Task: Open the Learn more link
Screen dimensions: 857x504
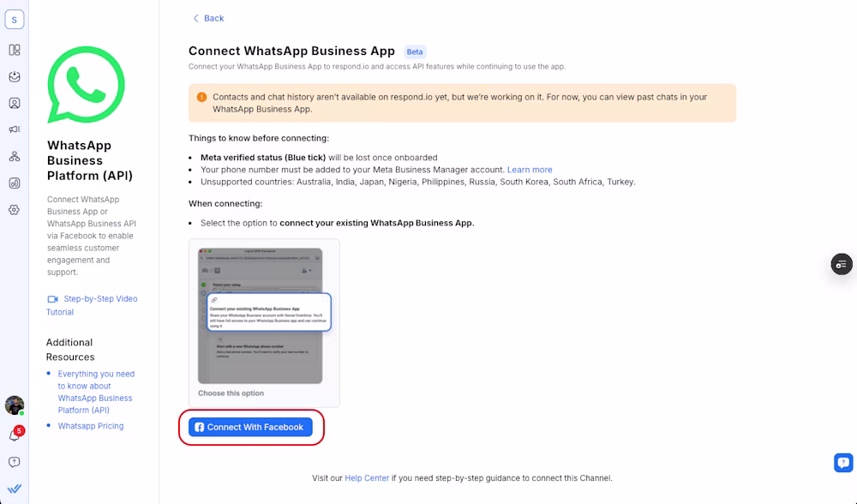Action: pyautogui.click(x=530, y=170)
